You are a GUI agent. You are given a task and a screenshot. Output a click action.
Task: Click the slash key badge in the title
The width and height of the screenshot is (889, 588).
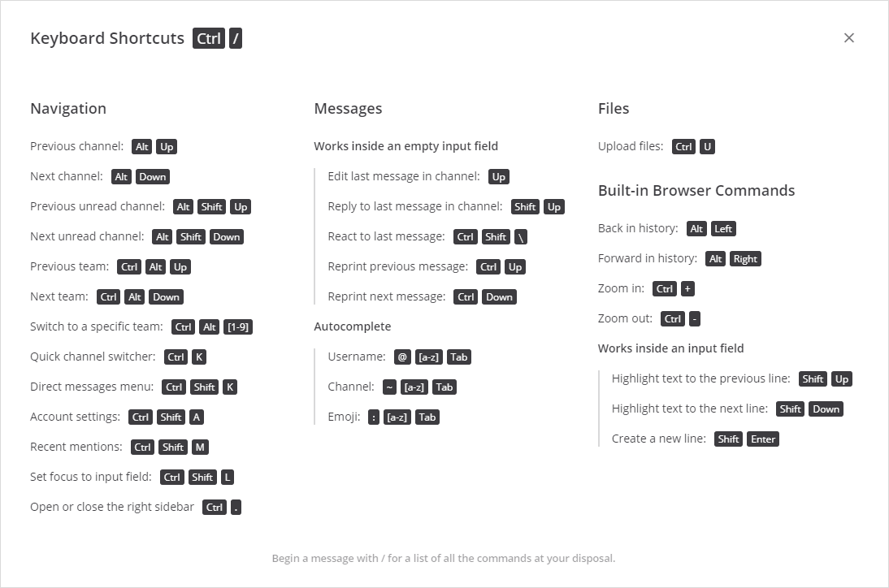[x=236, y=39]
